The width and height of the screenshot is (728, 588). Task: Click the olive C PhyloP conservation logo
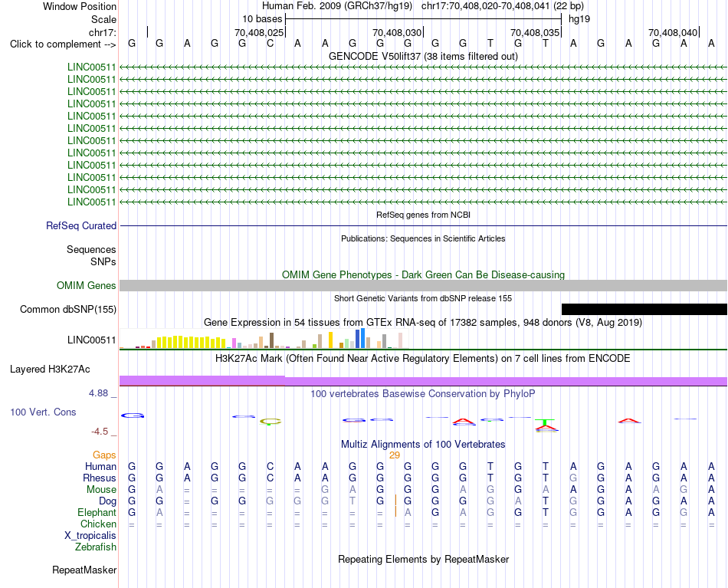point(271,422)
